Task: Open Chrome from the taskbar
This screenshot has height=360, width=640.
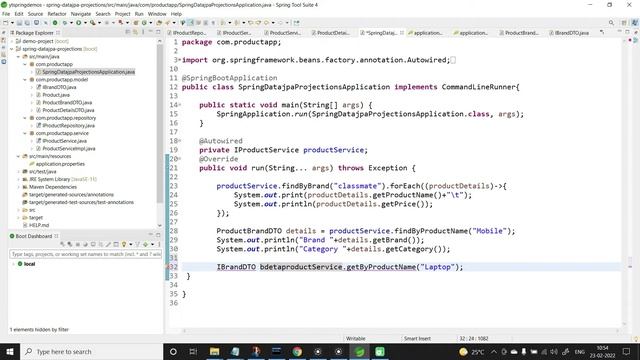Action: 297,351
